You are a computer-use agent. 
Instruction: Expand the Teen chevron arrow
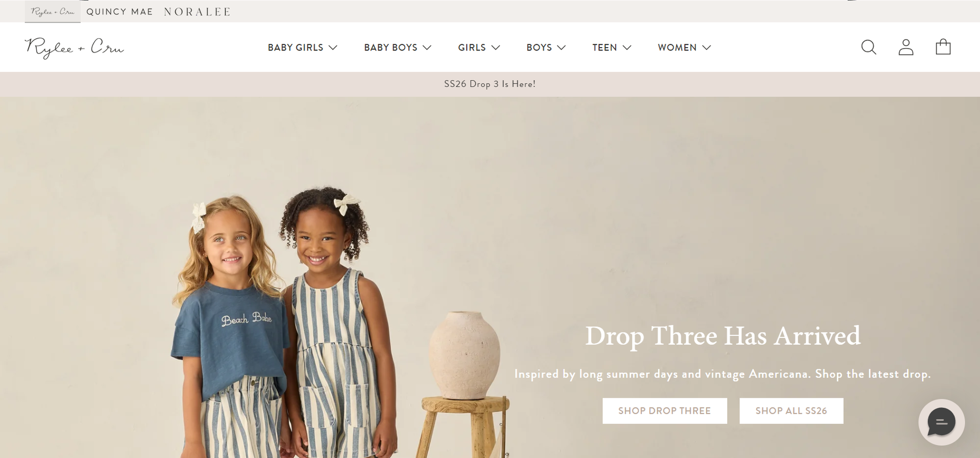[627, 48]
